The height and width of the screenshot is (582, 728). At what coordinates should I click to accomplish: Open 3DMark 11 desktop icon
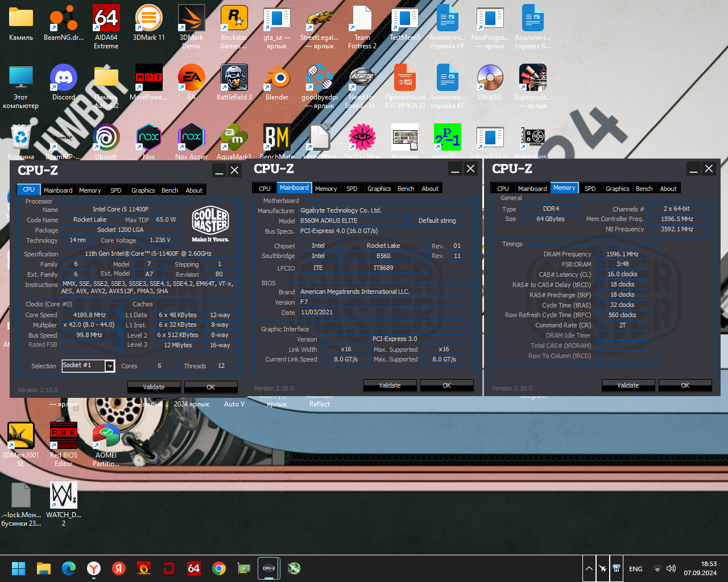149,24
